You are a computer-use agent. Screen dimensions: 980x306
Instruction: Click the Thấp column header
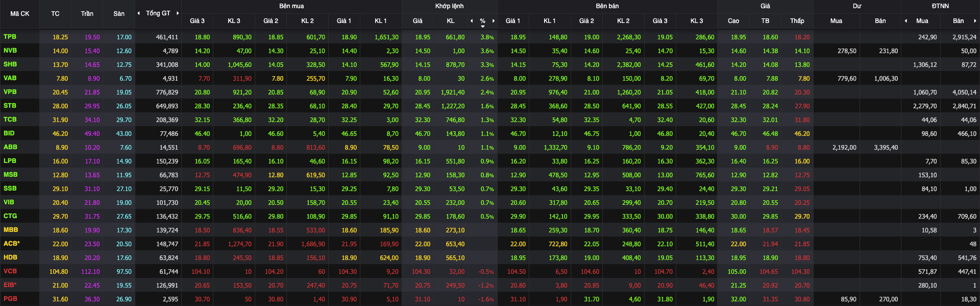point(797,21)
